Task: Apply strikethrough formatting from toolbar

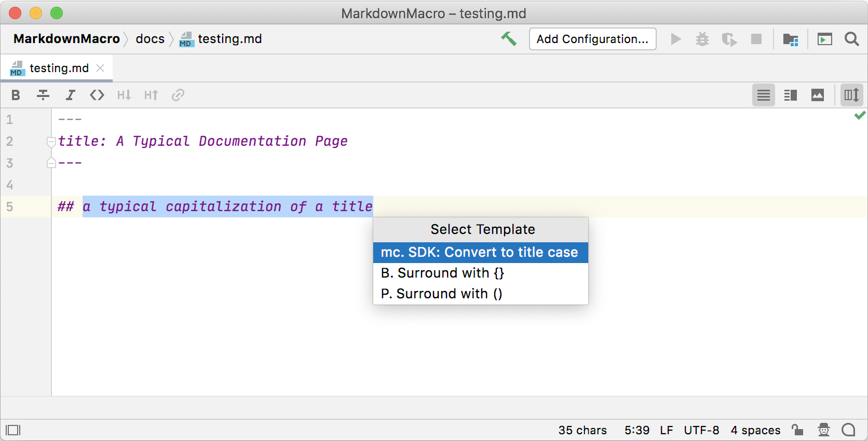Action: coord(43,95)
